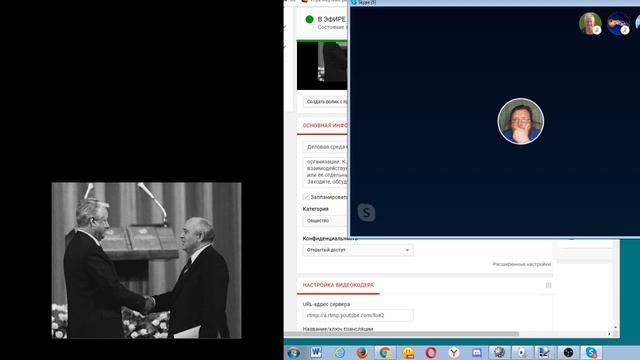The image size is (640, 360).
Task: Click the black-and-white handshake photo
Action: point(147,260)
